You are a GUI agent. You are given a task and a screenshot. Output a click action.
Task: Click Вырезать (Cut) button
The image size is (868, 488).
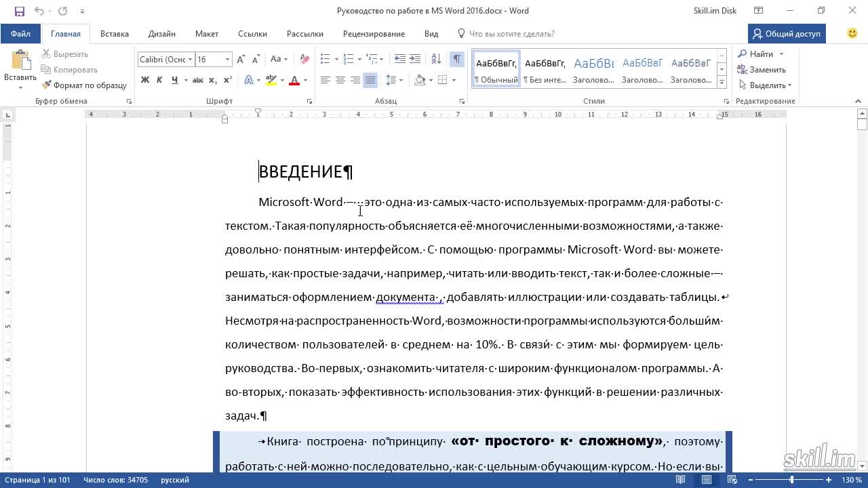65,54
